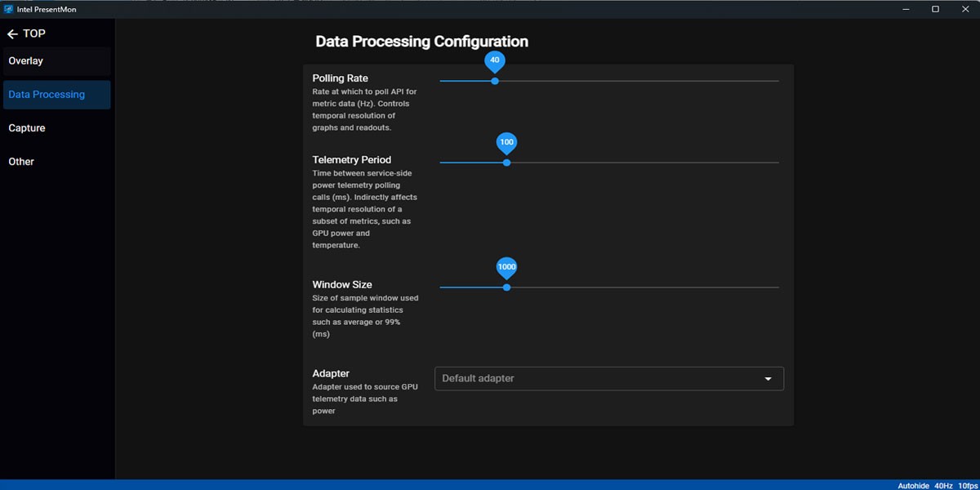Maximize the PresentMon window

(x=935, y=9)
